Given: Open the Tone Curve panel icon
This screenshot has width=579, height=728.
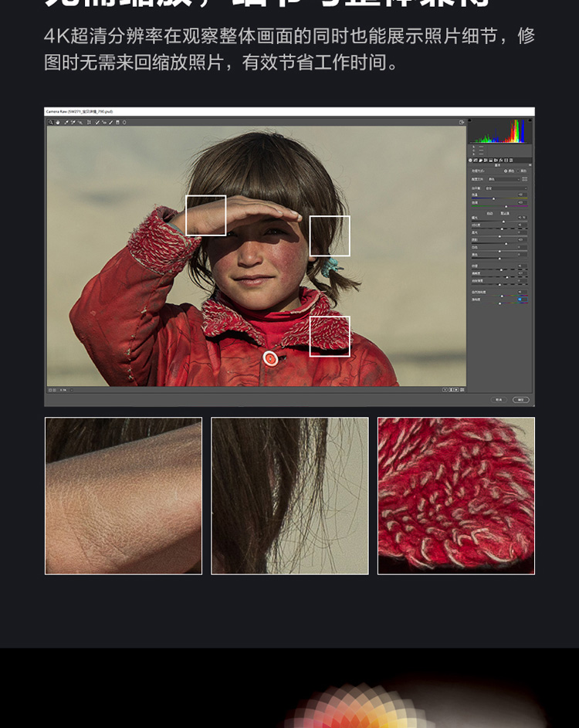Looking at the screenshot, I should click(x=476, y=160).
